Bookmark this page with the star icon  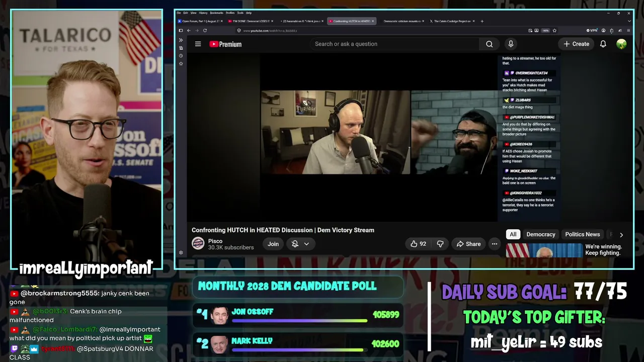pos(554,31)
